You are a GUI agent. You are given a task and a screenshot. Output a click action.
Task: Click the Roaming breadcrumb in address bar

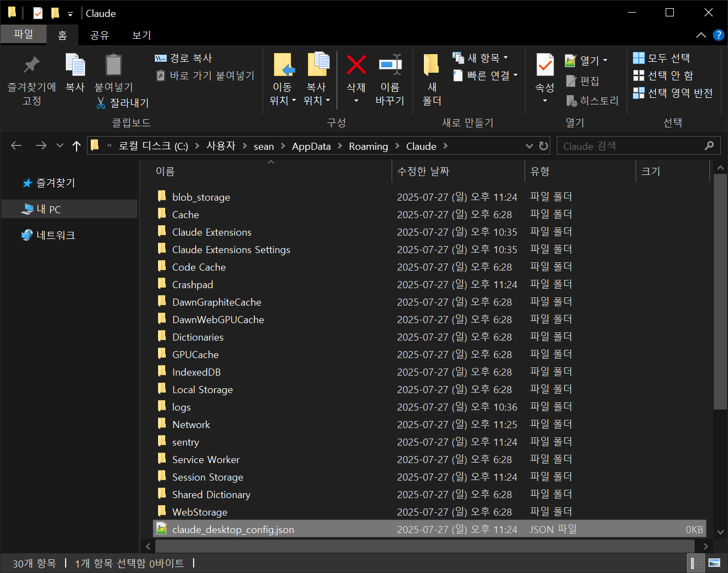[368, 146]
